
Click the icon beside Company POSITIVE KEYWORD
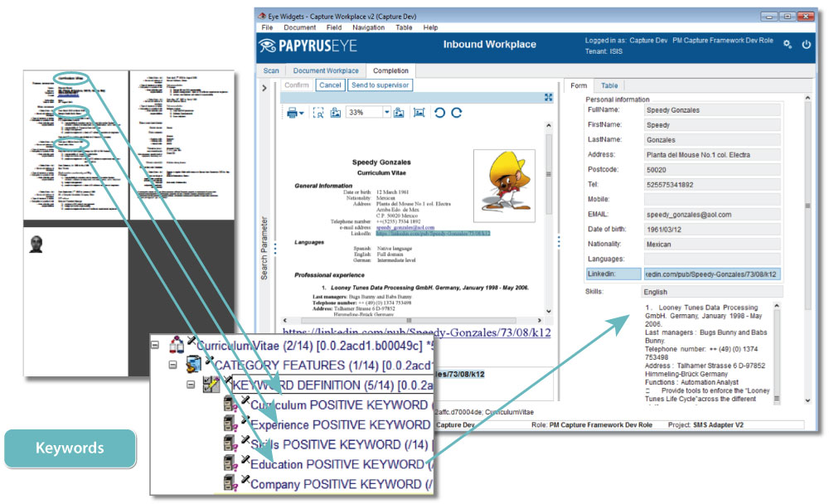pos(230,483)
